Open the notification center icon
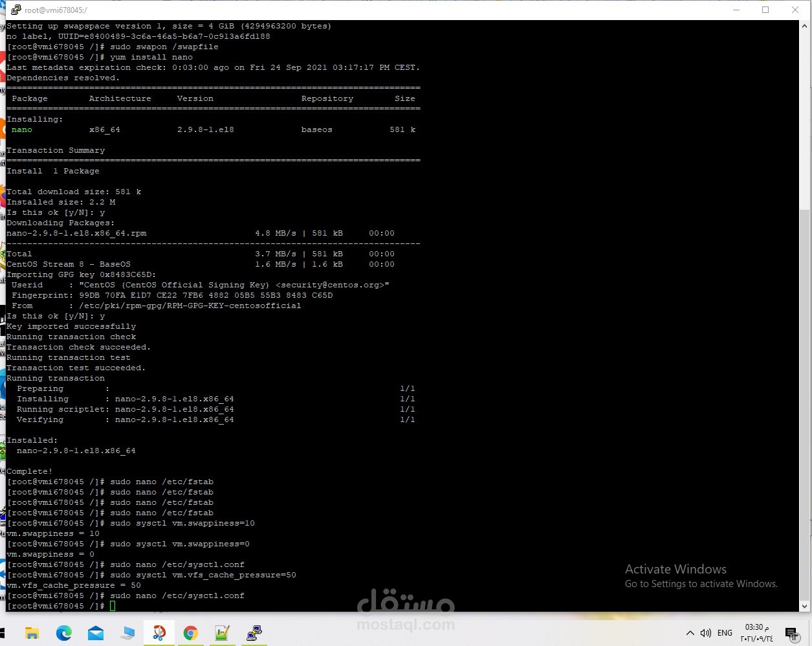 [x=791, y=632]
